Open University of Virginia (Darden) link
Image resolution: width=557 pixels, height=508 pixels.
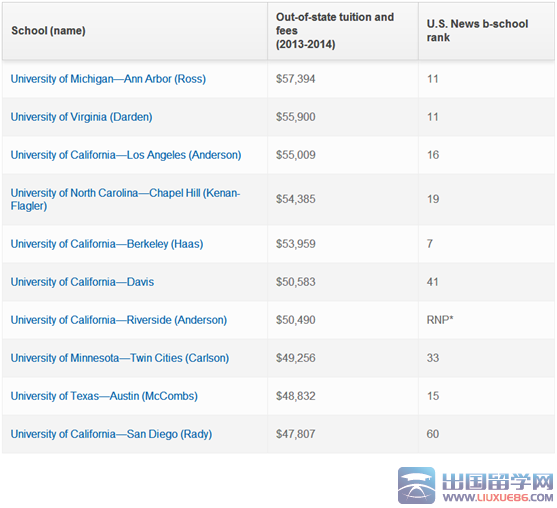click(x=81, y=117)
